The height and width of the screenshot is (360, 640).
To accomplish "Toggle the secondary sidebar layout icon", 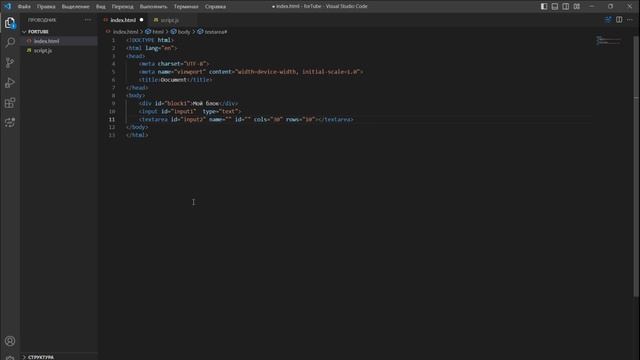I will click(566, 6).
